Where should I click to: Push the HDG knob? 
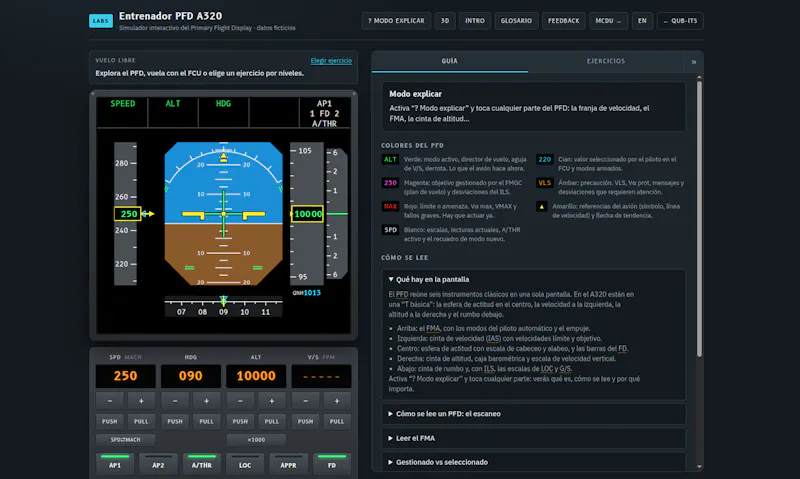175,421
